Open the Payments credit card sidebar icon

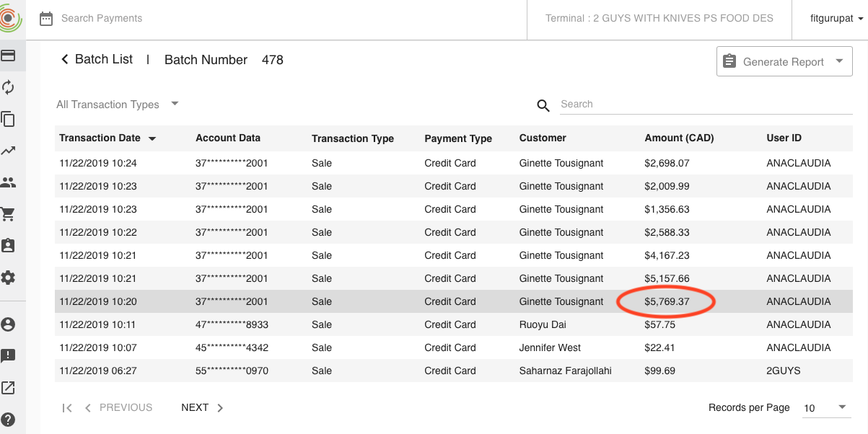coord(9,56)
